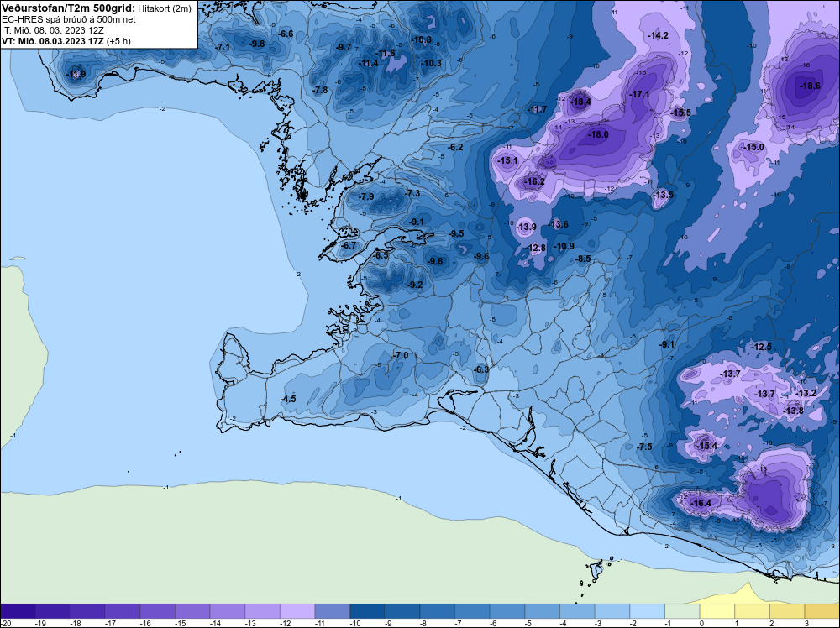This screenshot has width=840, height=628.
Task: Click the -10 label on the color scale
Action: pos(354,623)
